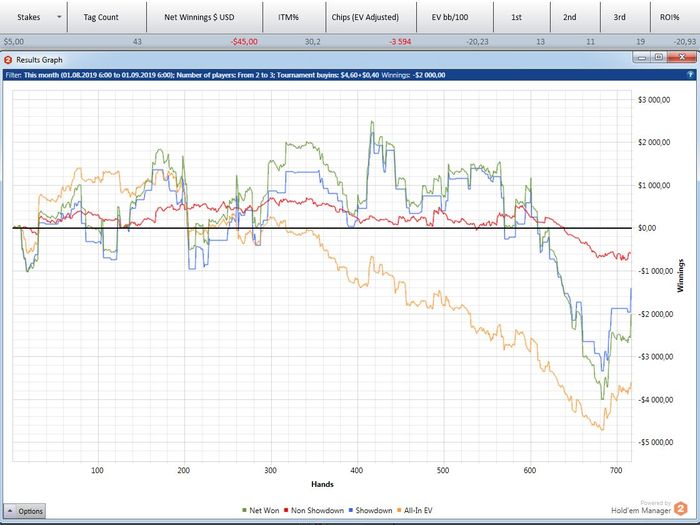Sort by 1st place column header
Image resolution: width=700 pixels, height=525 pixels.
(x=516, y=17)
